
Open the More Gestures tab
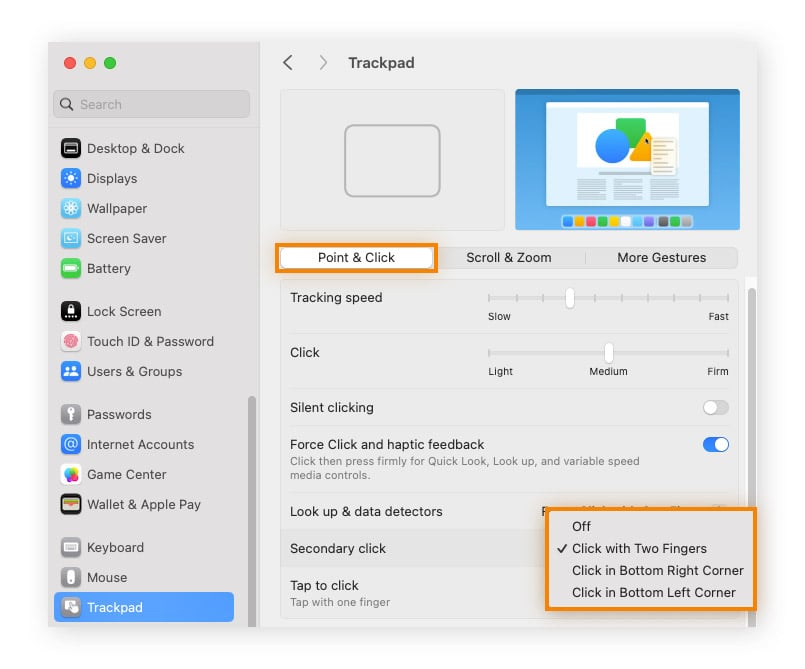(x=662, y=258)
